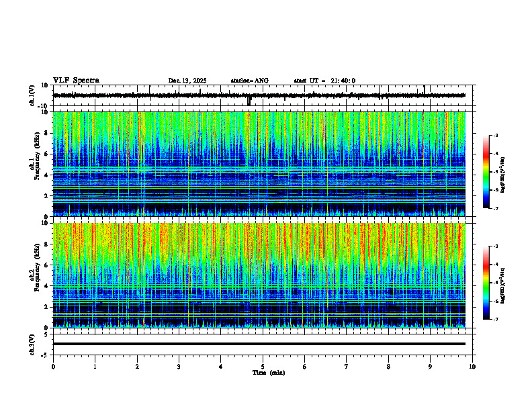Click the "Time (min)" x-axis label

tap(269, 373)
